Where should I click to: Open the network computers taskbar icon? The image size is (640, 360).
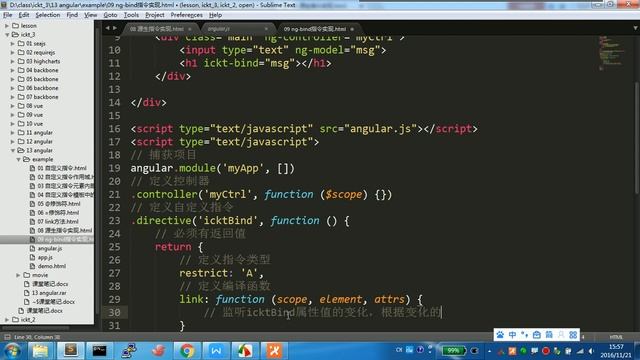pyautogui.click(x=129, y=351)
